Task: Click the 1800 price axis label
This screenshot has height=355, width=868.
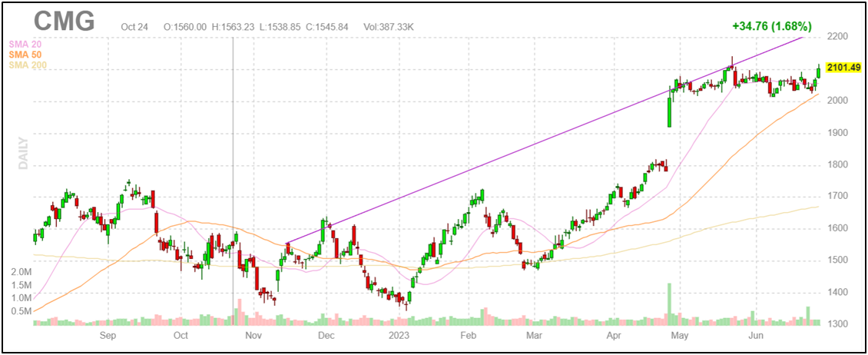Action: point(837,164)
